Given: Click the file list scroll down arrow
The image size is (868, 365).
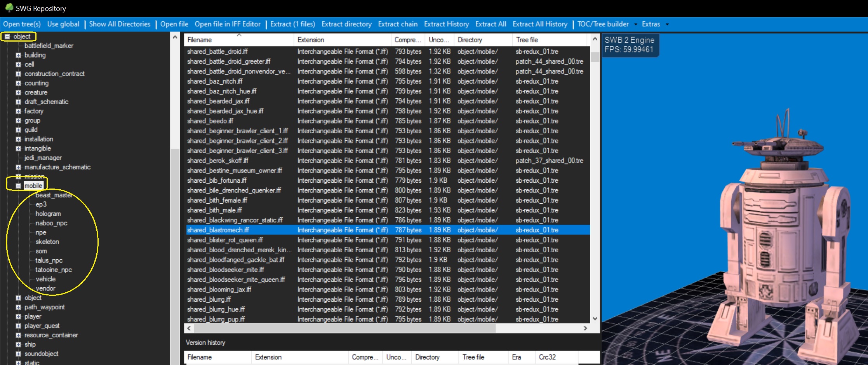Looking at the screenshot, I should click(595, 319).
